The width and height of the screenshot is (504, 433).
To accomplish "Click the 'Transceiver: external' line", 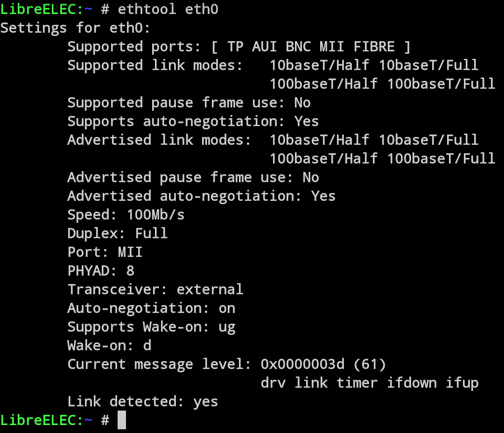I will pyautogui.click(x=155, y=289).
